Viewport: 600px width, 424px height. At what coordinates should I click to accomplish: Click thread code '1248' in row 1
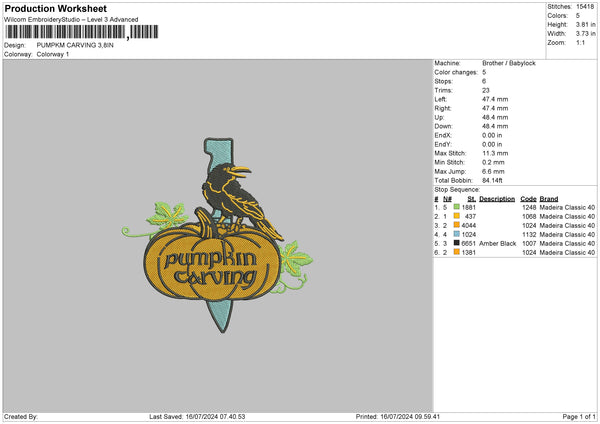pyautogui.click(x=529, y=207)
